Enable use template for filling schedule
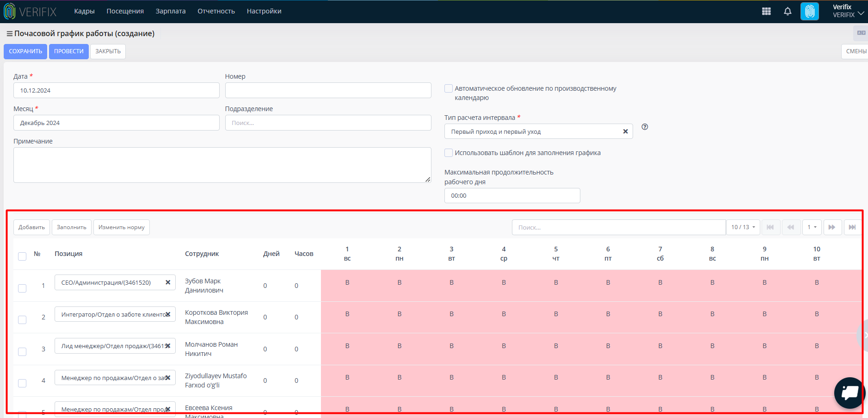Image resolution: width=868 pixels, height=418 pixels. tap(449, 153)
